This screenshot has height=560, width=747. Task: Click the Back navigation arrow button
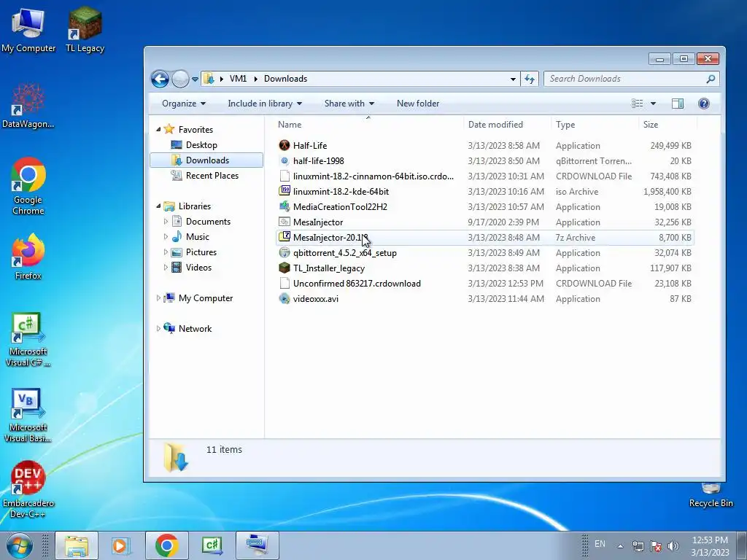coord(160,79)
